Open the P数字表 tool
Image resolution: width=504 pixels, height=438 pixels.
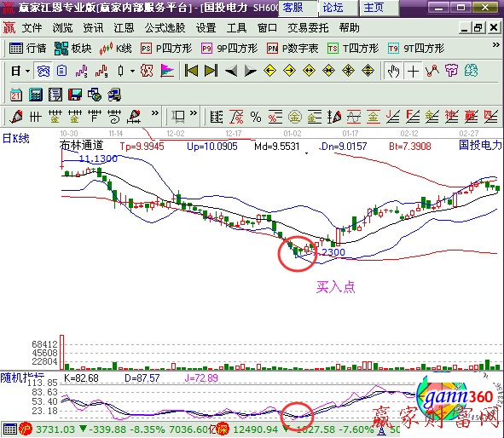click(x=293, y=49)
